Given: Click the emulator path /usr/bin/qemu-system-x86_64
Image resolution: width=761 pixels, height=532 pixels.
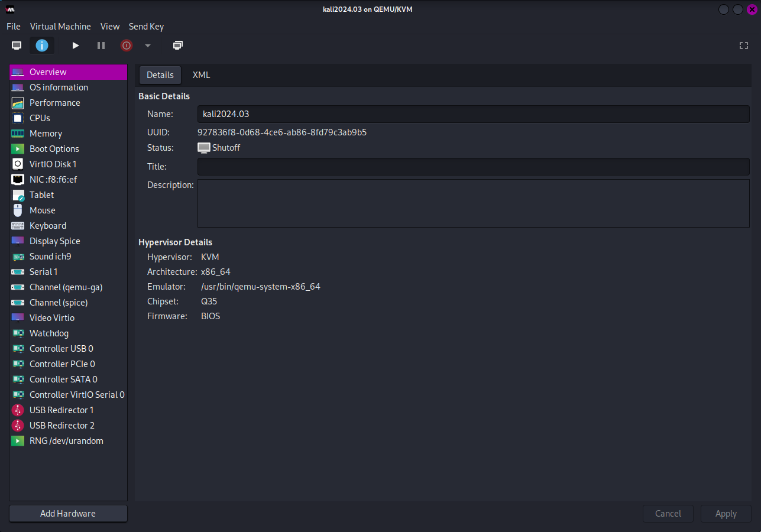Looking at the screenshot, I should coord(261,287).
